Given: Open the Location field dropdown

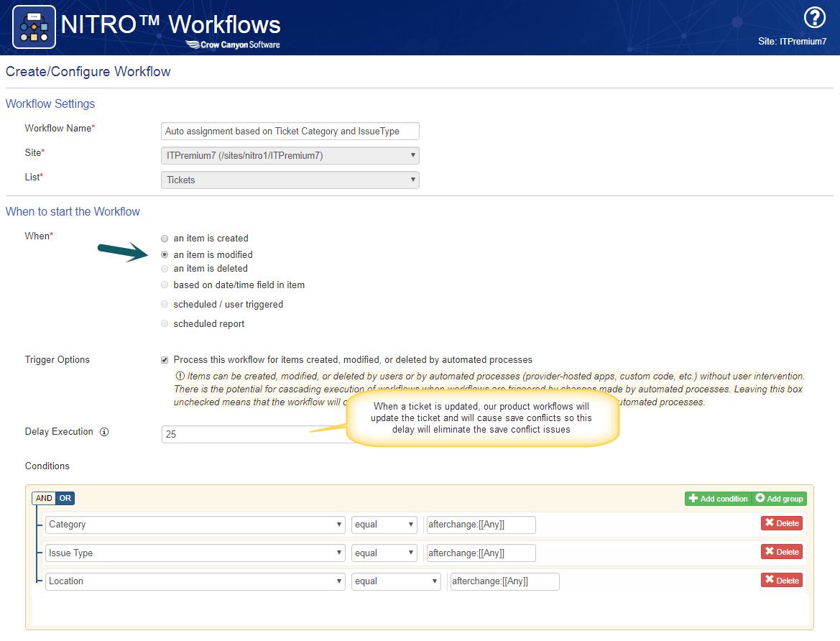Looking at the screenshot, I should click(x=195, y=581).
